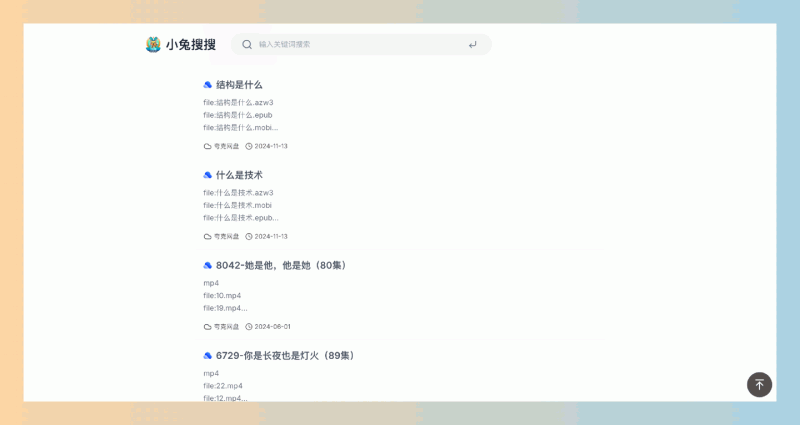The height and width of the screenshot is (425, 800).
Task: Select the file:10.mp4 line
Action: click(222, 296)
